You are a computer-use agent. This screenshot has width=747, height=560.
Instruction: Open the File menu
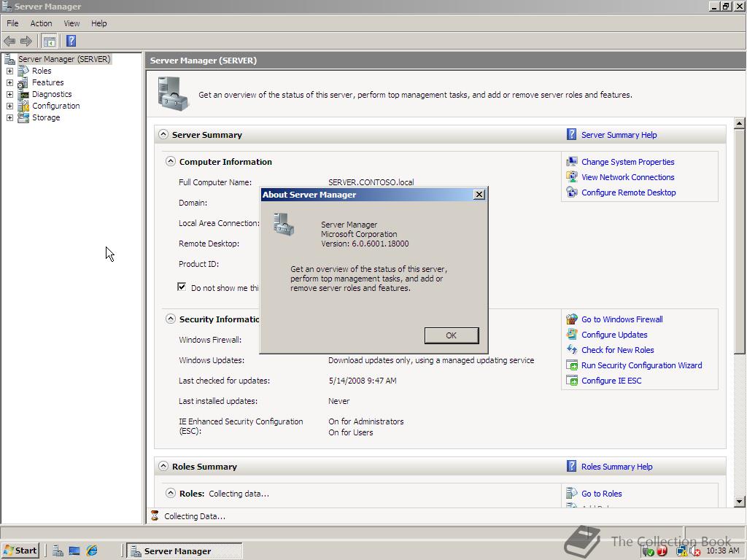pos(13,23)
